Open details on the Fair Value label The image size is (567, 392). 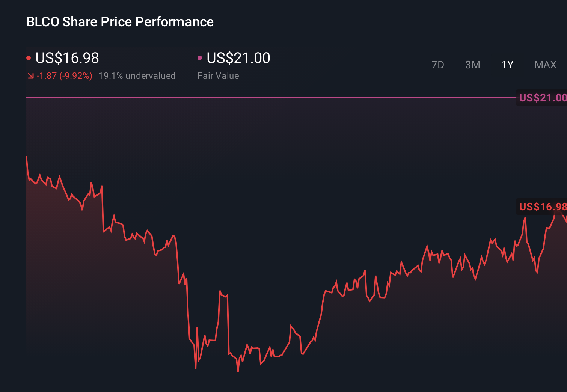(218, 75)
